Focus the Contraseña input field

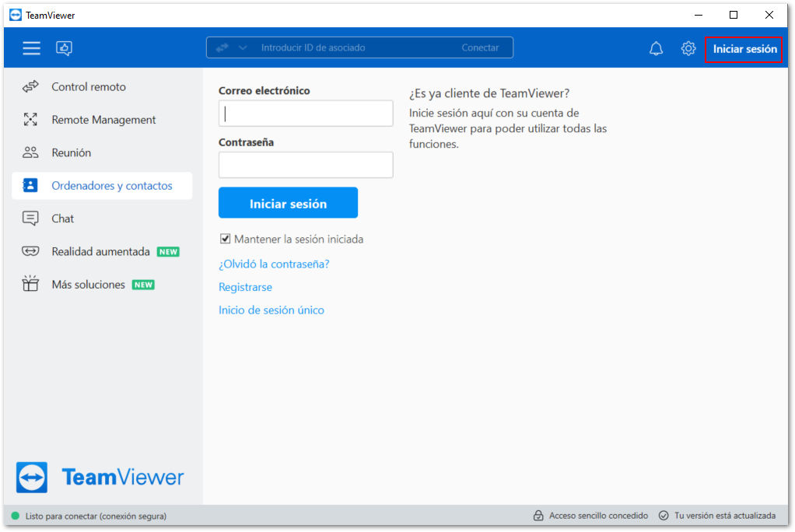[x=306, y=165]
